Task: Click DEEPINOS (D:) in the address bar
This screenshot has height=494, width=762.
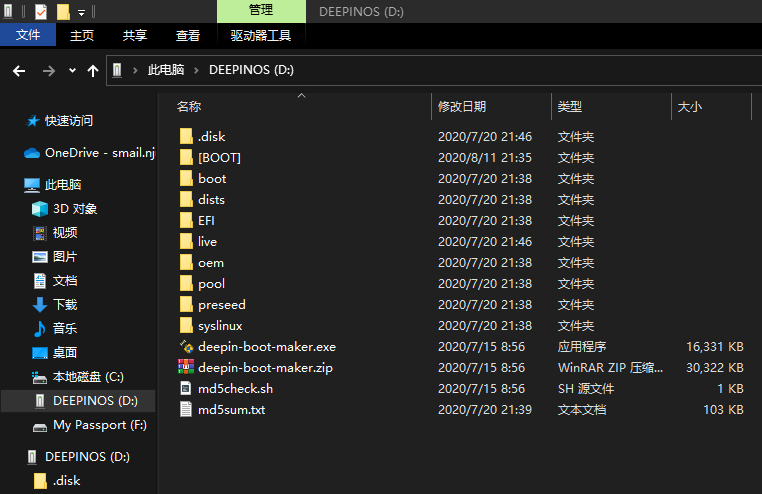Action: [251, 70]
